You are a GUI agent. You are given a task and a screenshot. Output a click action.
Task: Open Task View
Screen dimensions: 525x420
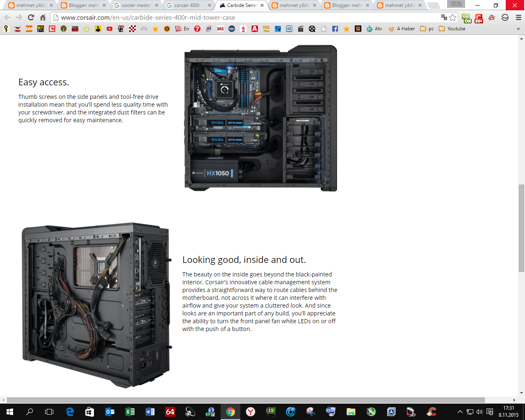[x=49, y=412]
